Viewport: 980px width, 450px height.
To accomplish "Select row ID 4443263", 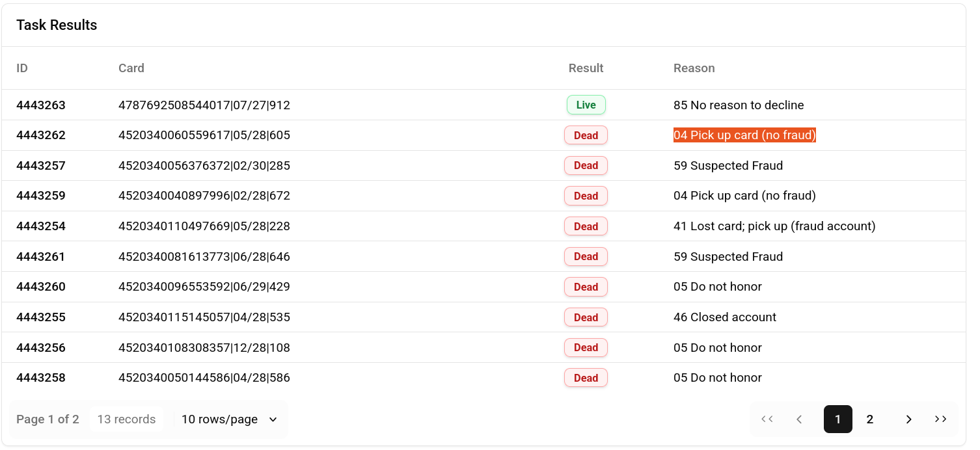I will tap(483, 105).
